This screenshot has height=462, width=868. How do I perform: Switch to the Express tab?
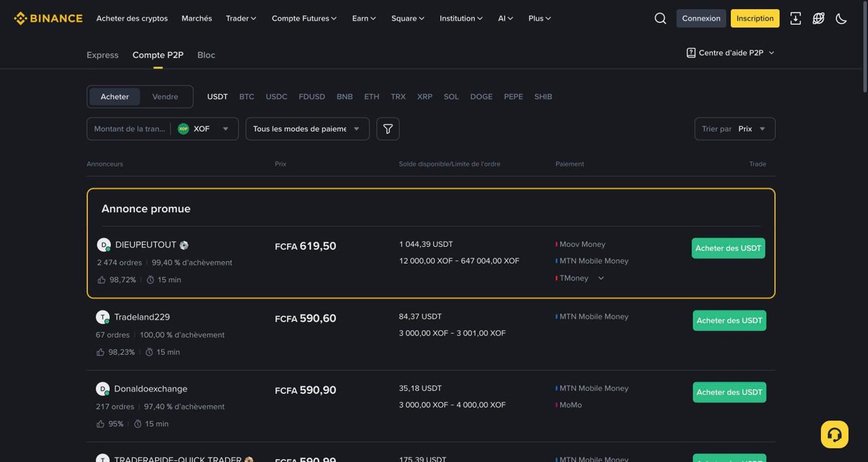coord(102,55)
